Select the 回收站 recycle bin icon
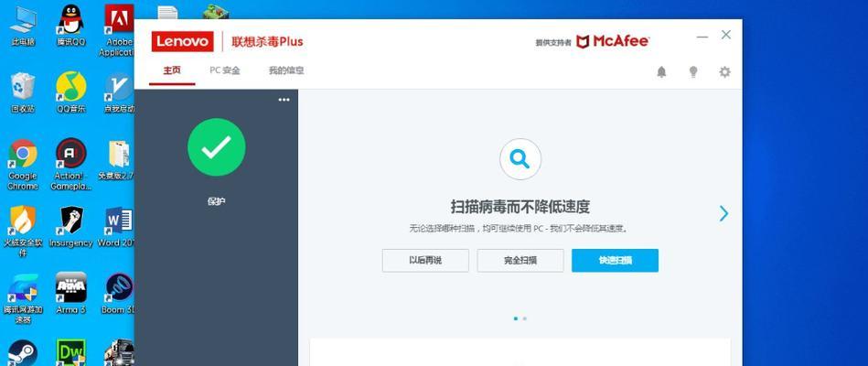The height and width of the screenshot is (366, 868). coord(23,92)
